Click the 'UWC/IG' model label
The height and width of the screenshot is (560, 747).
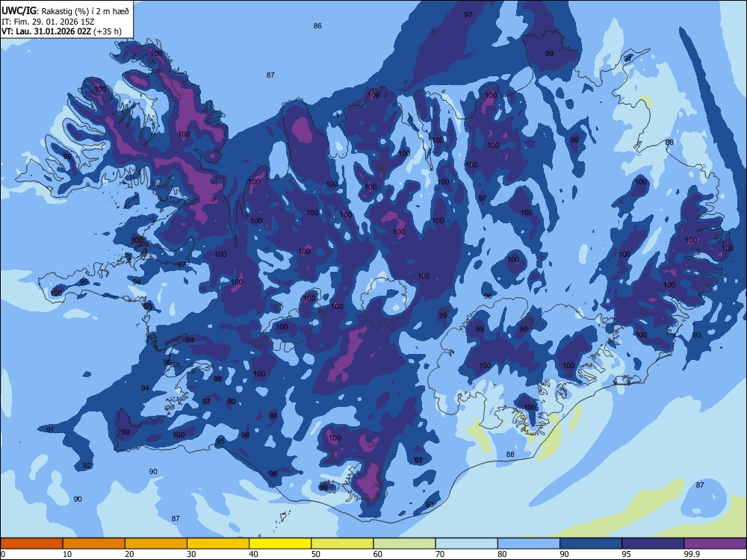click(x=19, y=11)
